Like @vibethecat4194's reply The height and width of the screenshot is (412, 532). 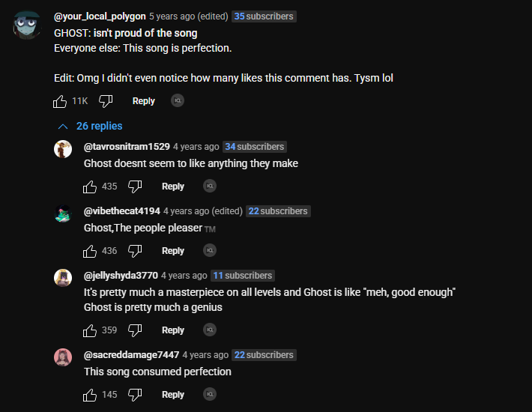pyautogui.click(x=90, y=250)
